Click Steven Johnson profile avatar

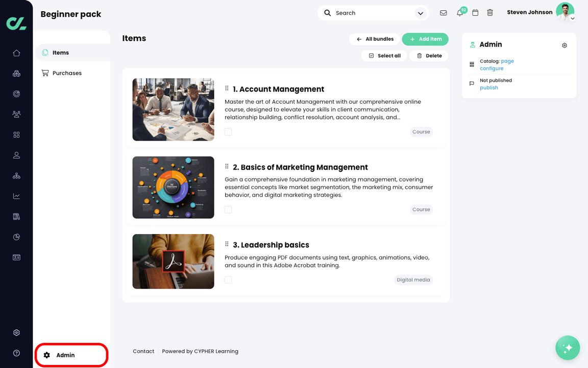click(x=565, y=12)
